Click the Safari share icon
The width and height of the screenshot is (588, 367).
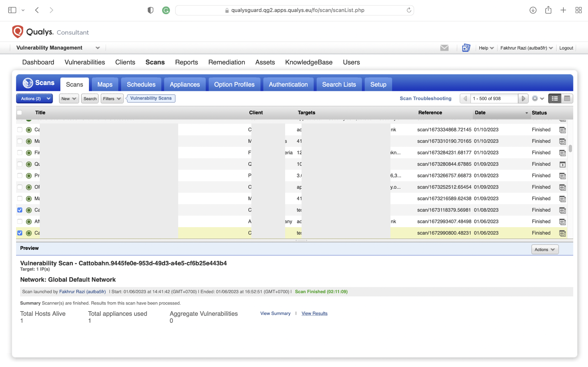[x=548, y=10]
